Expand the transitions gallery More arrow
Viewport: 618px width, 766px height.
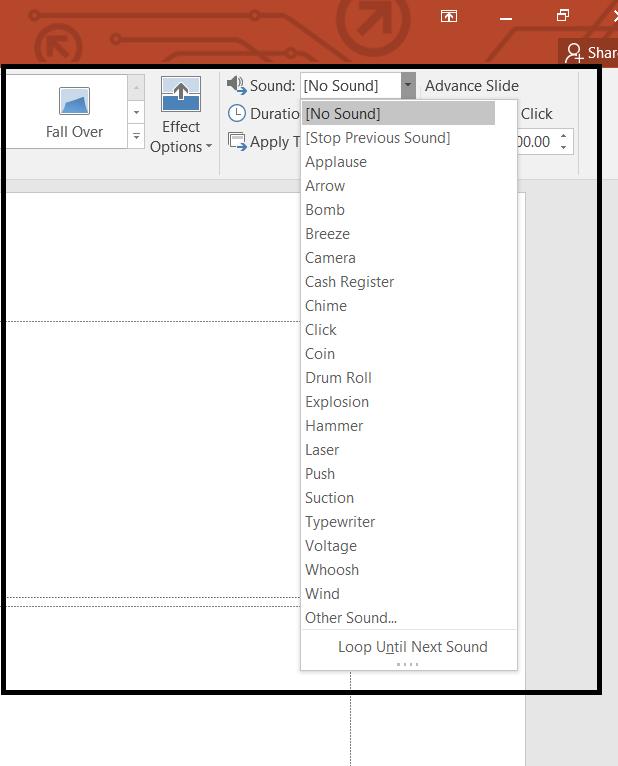click(x=136, y=136)
